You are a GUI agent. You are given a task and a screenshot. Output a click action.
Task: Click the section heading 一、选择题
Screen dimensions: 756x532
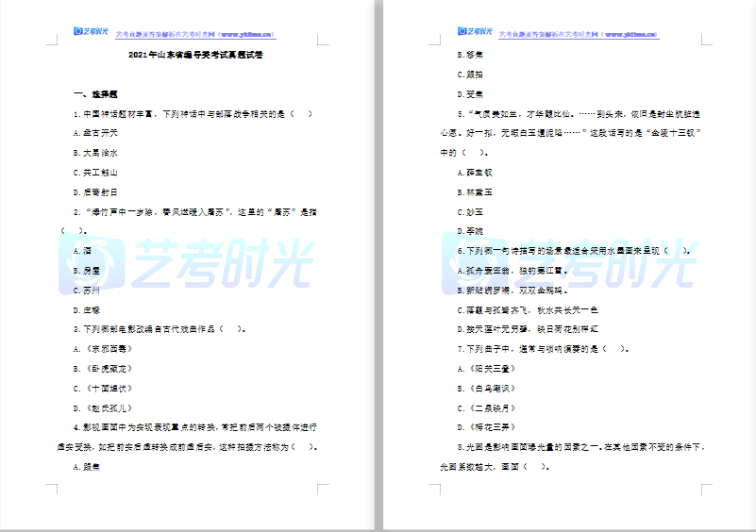95,94
